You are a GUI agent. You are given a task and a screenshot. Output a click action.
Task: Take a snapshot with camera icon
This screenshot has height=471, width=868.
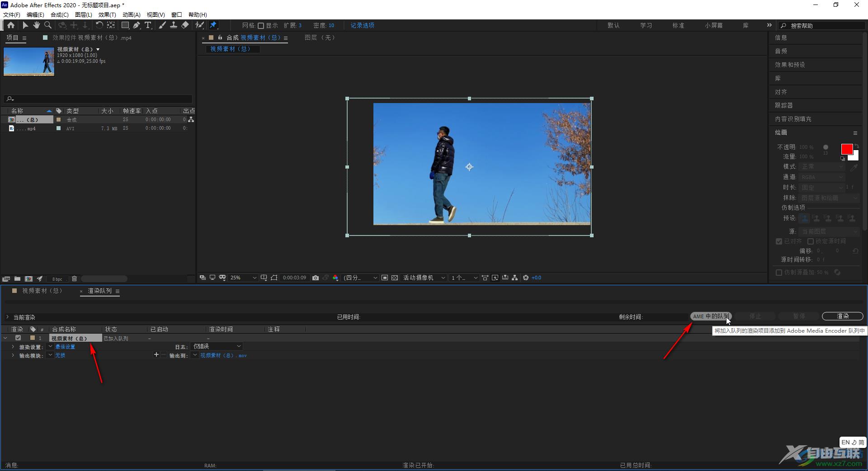coord(316,278)
